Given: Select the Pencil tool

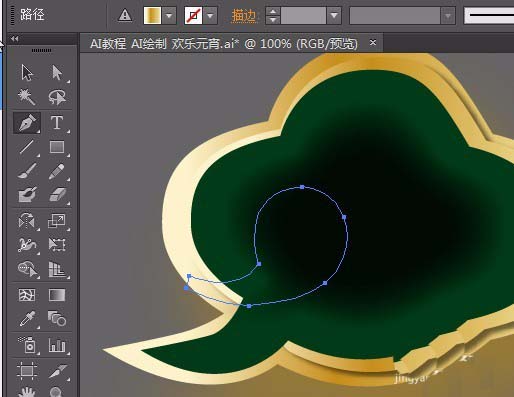Looking at the screenshot, I should click(57, 171).
